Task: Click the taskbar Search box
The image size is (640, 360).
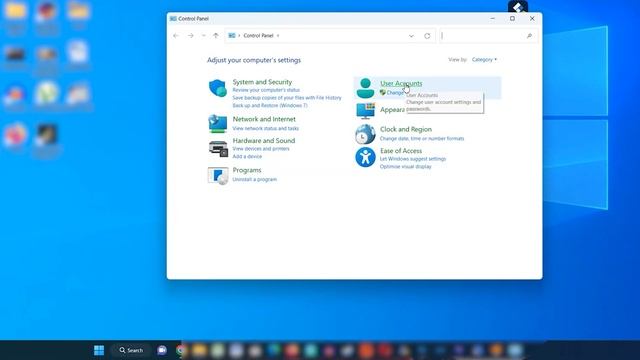Action: click(131, 350)
